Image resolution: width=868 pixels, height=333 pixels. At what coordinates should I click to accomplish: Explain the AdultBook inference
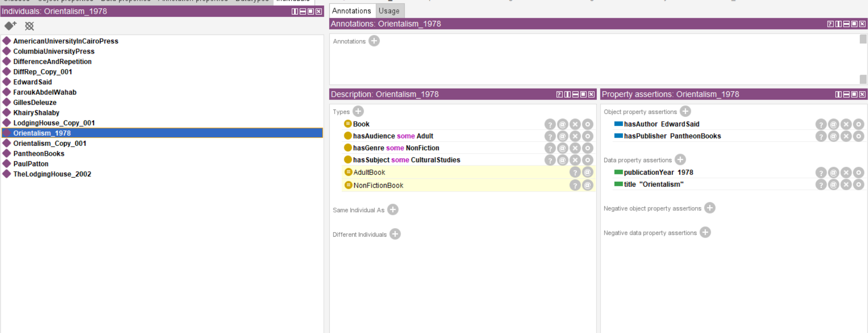(575, 172)
